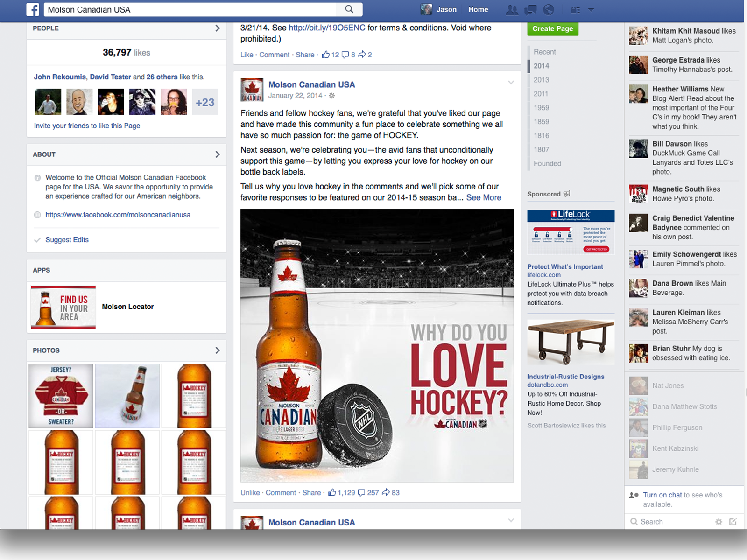Open options chevron on the bottom post
The width and height of the screenshot is (747, 560).
point(511,520)
